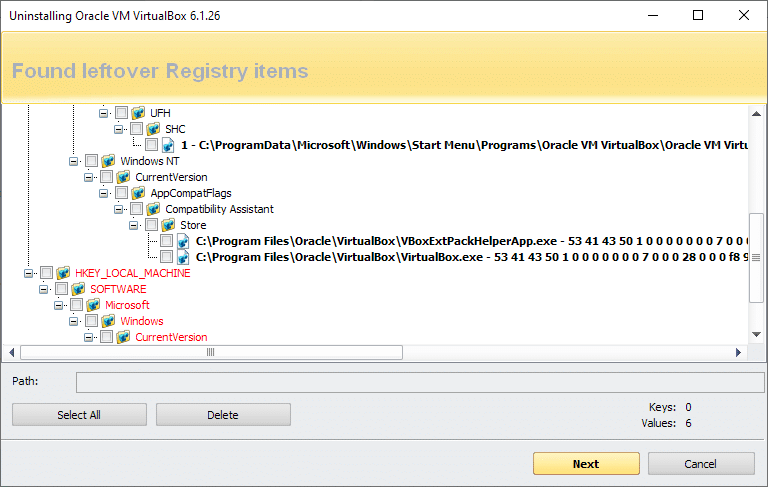Collapse the red CurrentVersion node
Image resolution: width=768 pixels, height=487 pixels.
point(89,337)
